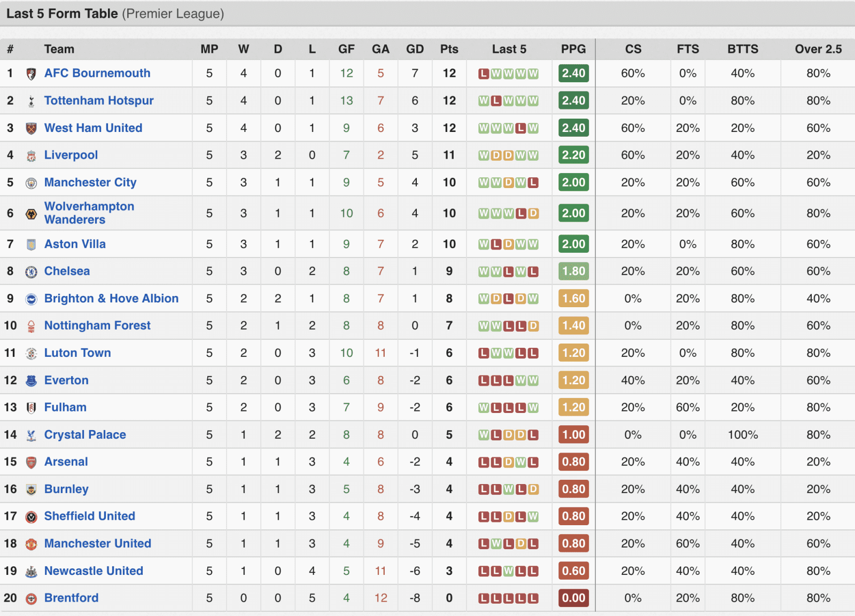Image resolution: width=855 pixels, height=616 pixels.
Task: Open the Nottingham Forest team page
Action: pyautogui.click(x=97, y=325)
